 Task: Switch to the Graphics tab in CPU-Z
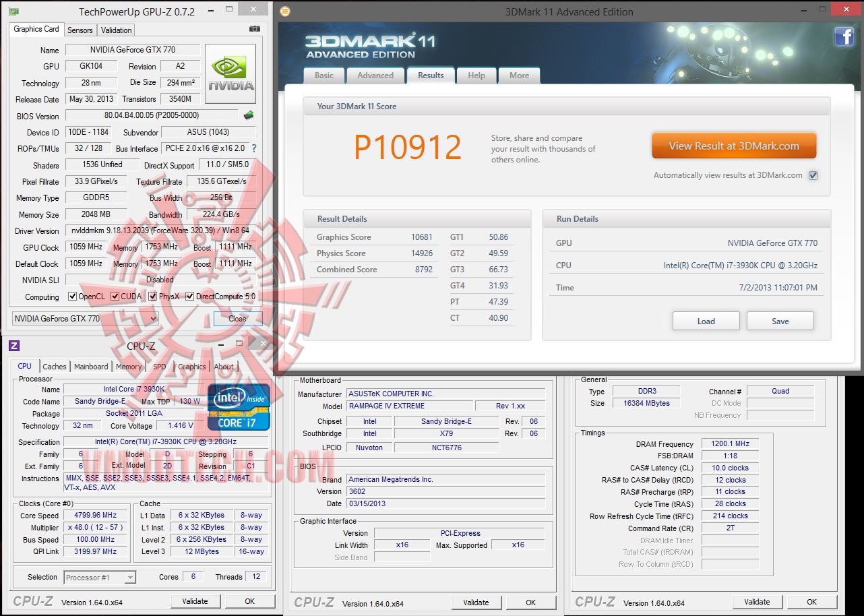[x=192, y=367]
